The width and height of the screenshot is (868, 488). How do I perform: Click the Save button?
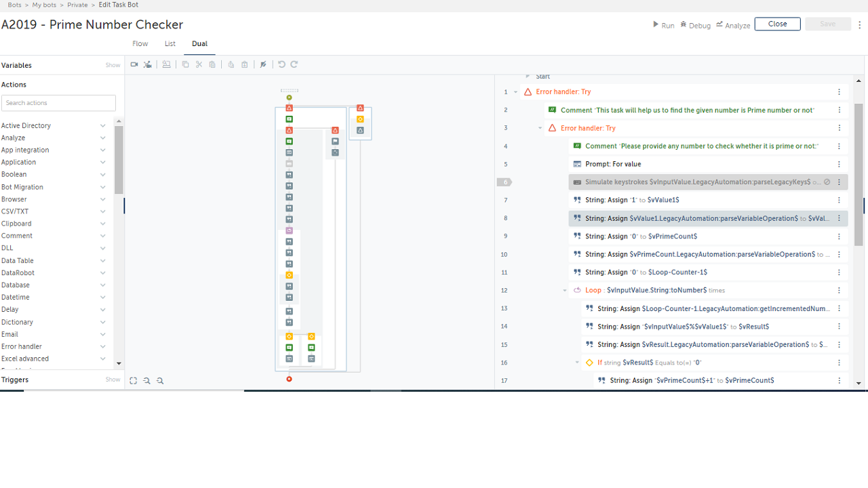[828, 24]
